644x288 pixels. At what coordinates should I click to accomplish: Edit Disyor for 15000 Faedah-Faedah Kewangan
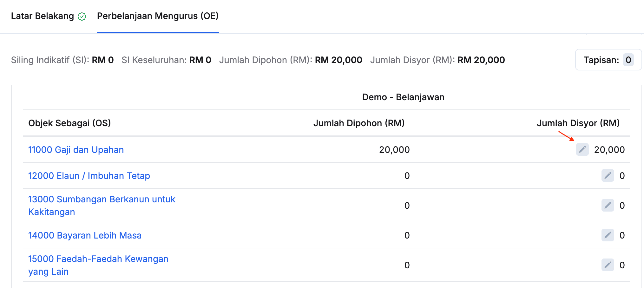[x=608, y=265]
